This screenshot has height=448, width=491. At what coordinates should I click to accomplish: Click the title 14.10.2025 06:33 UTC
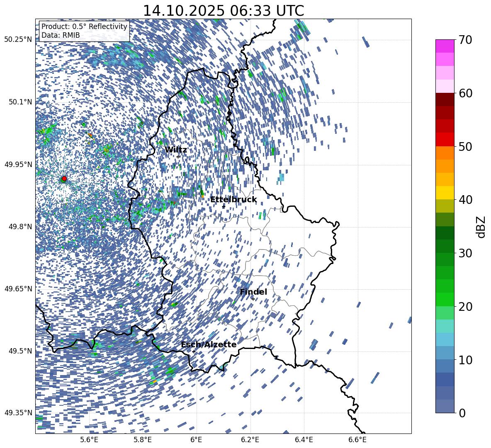(224, 11)
